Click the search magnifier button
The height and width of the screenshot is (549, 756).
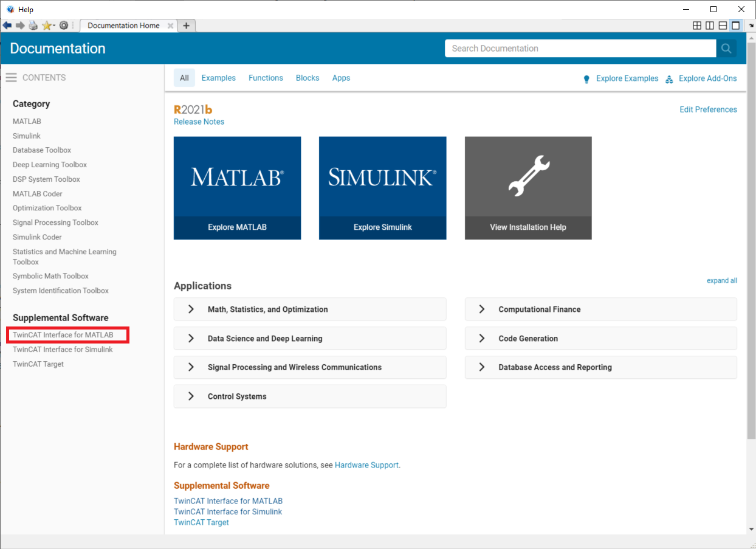726,49
